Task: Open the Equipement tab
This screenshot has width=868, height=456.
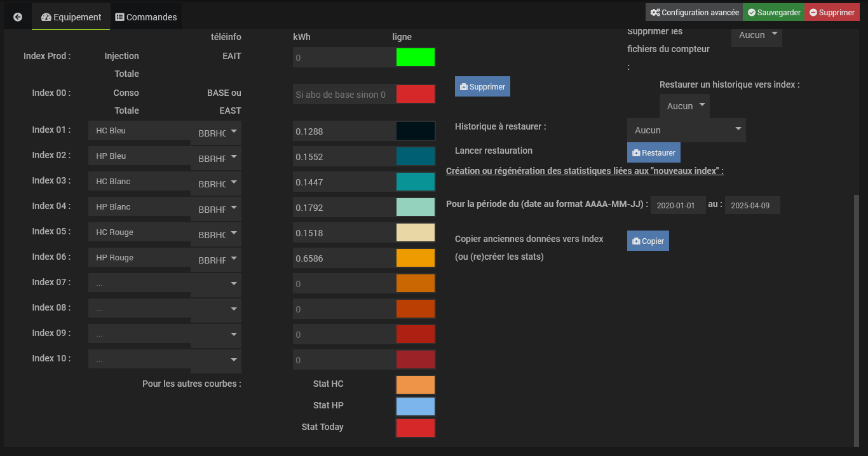Action: 71,17
